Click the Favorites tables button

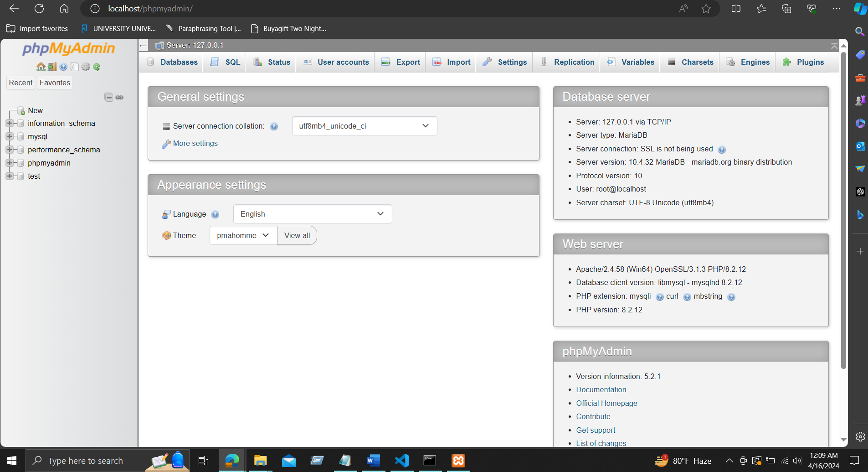55,83
